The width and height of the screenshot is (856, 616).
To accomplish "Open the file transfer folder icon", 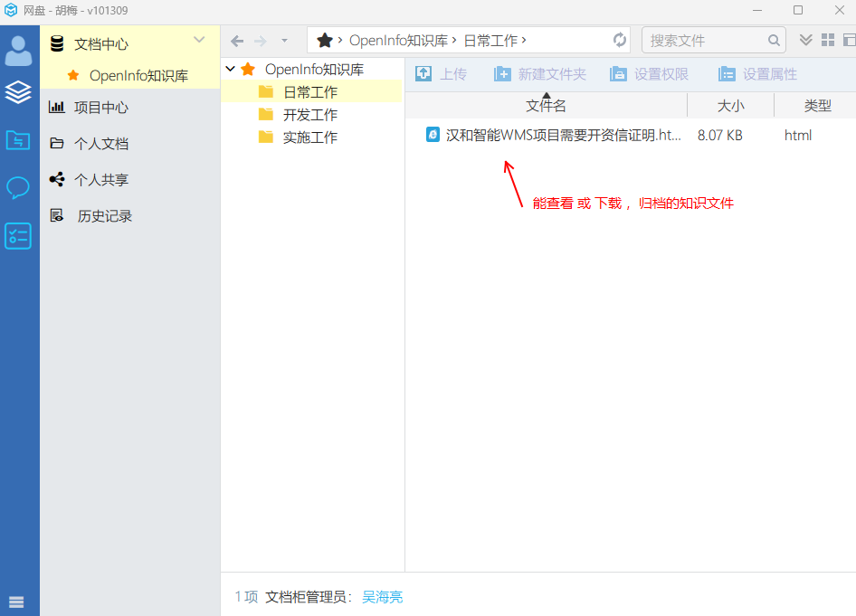I will click(x=18, y=140).
